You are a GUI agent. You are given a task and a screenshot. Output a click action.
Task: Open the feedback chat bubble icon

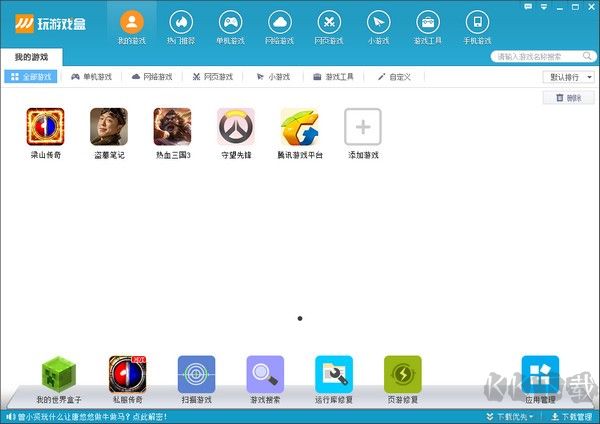tap(528, 7)
